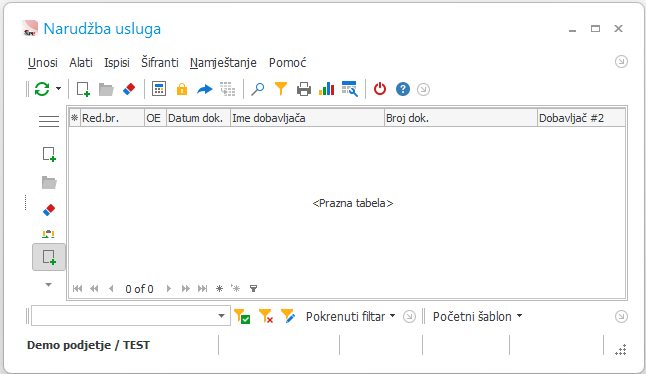Open the Pokrenuti filtar dropdown
Viewport: 646px width, 374px height.
350,316
